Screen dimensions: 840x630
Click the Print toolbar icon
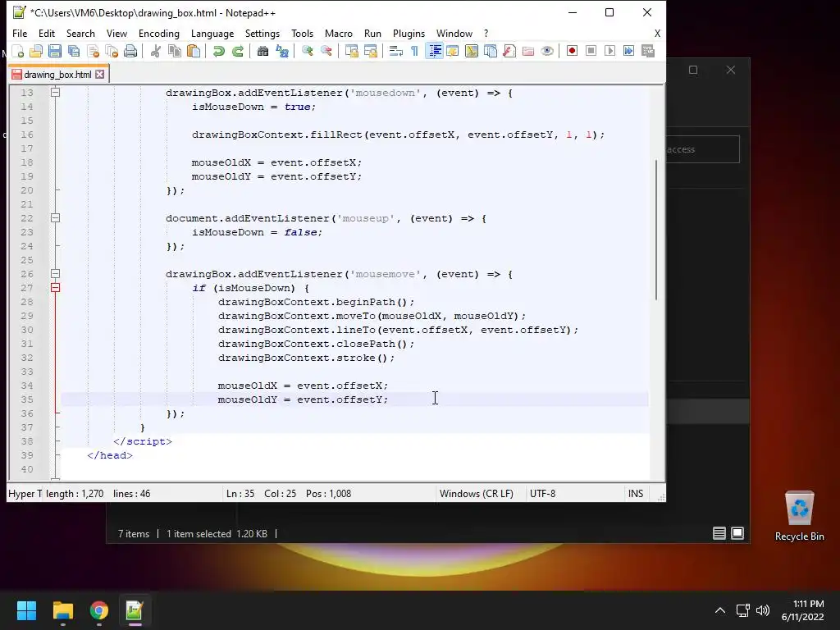(x=130, y=51)
